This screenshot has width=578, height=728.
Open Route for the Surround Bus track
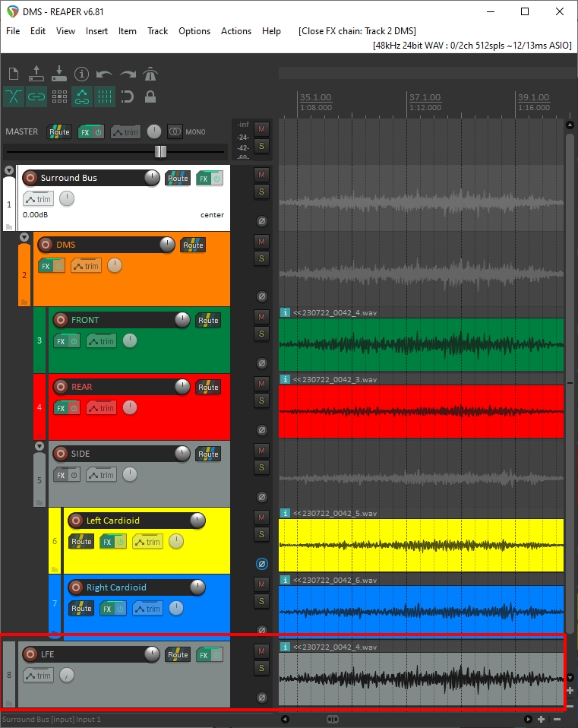(178, 179)
